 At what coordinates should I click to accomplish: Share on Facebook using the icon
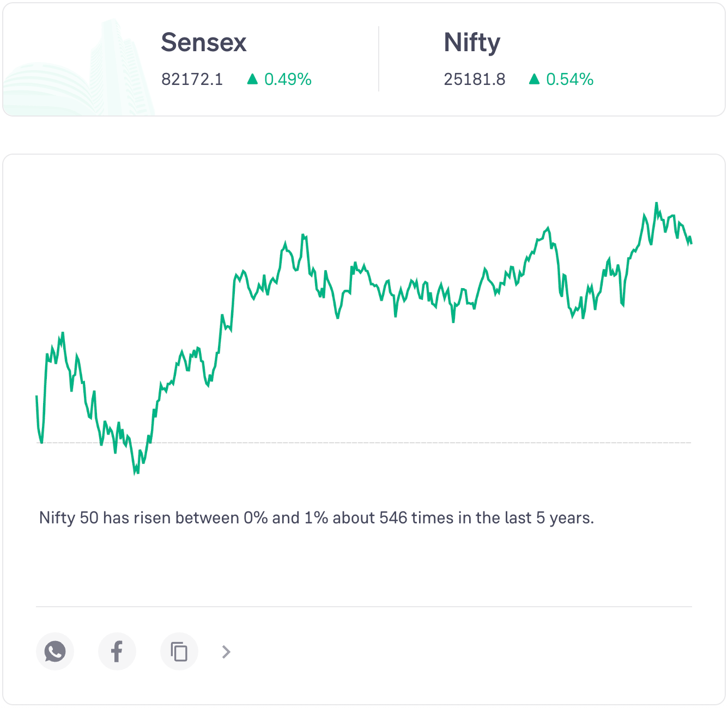117,651
